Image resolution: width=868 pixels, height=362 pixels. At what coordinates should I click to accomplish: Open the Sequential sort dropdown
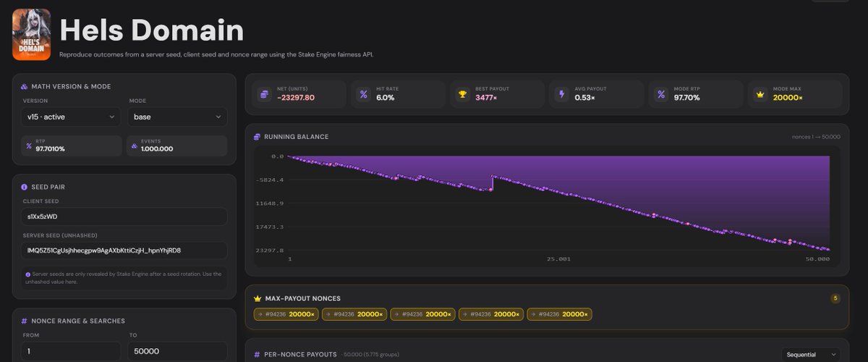tap(810, 355)
